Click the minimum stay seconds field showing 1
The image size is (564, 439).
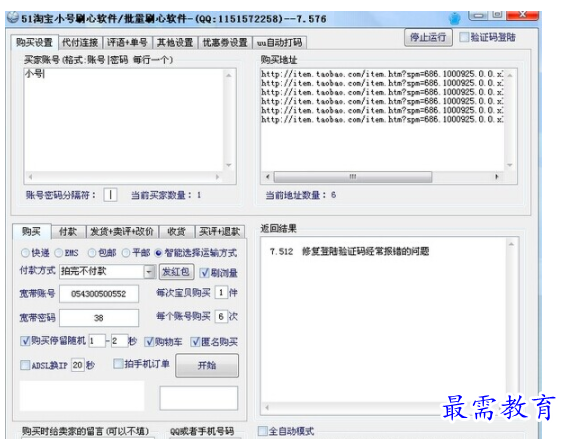click(x=97, y=341)
